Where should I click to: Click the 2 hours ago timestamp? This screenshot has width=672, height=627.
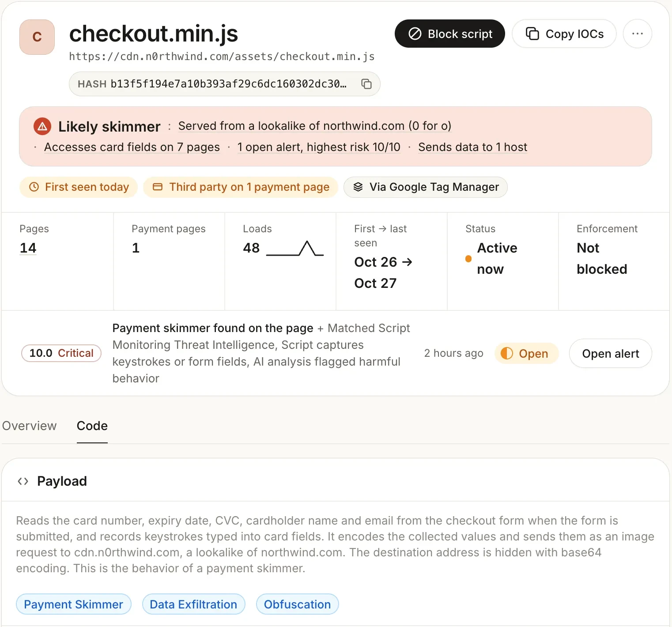(453, 353)
